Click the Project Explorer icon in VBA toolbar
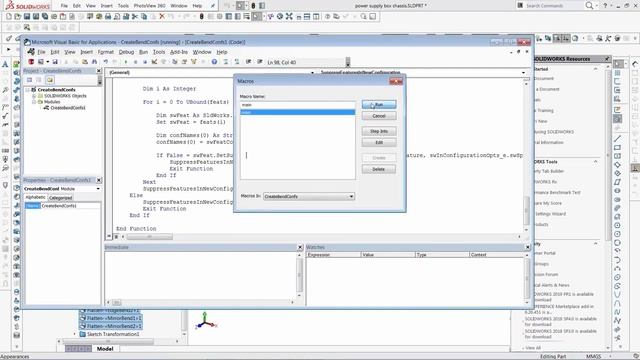Screen dimensions: 640x360 [x=175, y=62]
